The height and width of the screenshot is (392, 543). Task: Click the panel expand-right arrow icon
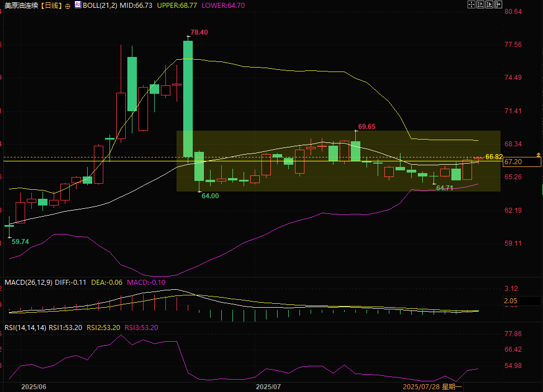498,4
